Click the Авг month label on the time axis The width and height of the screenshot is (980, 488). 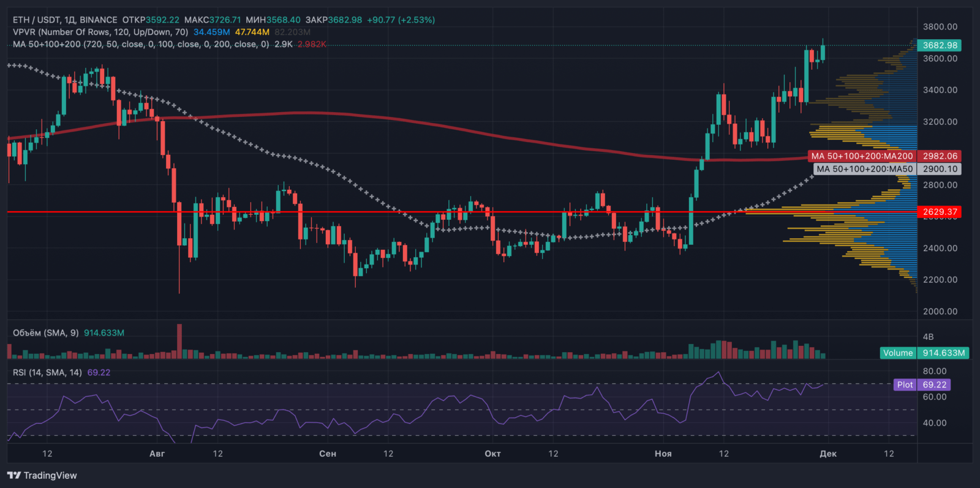click(x=157, y=454)
